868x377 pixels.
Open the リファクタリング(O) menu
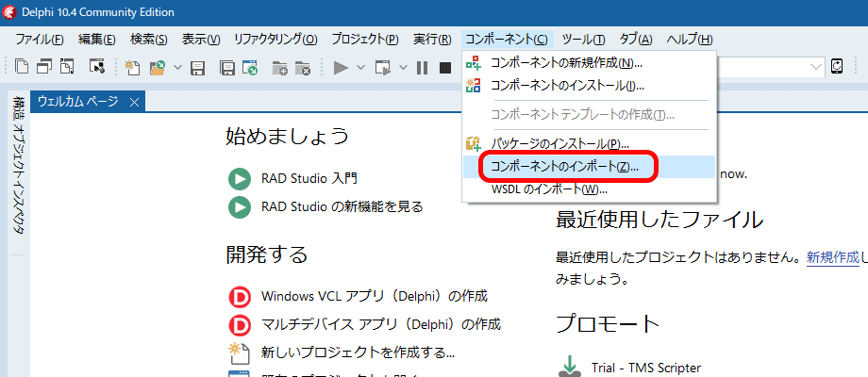click(x=275, y=40)
